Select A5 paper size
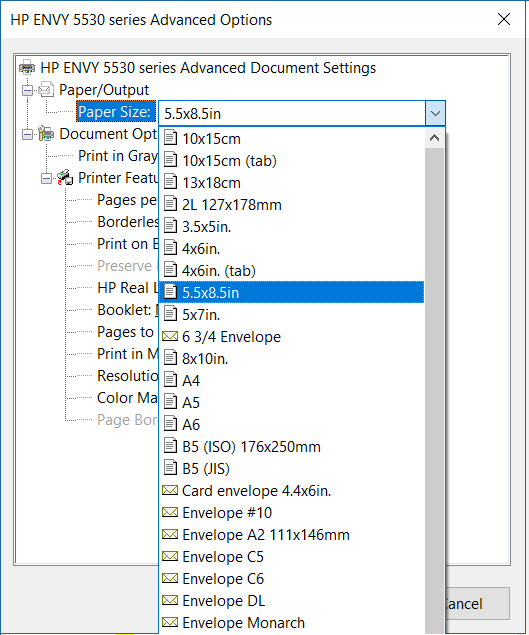Viewport: 529px width, 635px height. coord(292,403)
